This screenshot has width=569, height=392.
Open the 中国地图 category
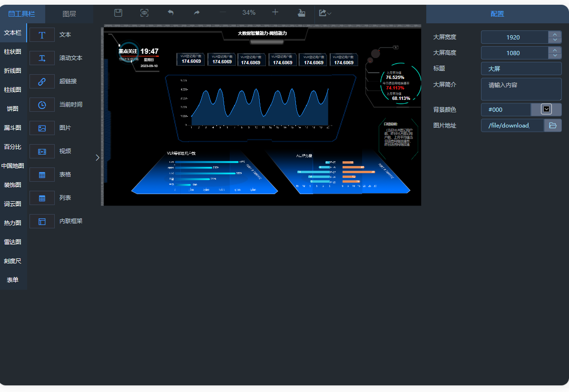[13, 166]
